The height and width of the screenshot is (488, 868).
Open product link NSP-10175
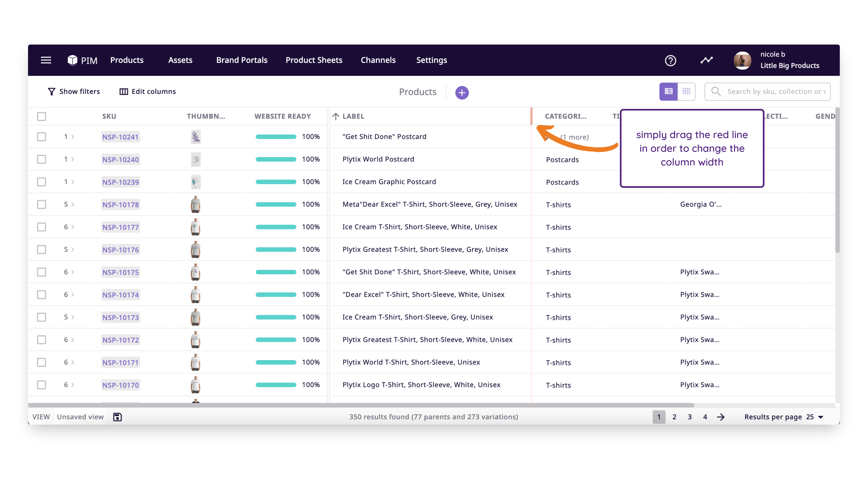coord(120,272)
